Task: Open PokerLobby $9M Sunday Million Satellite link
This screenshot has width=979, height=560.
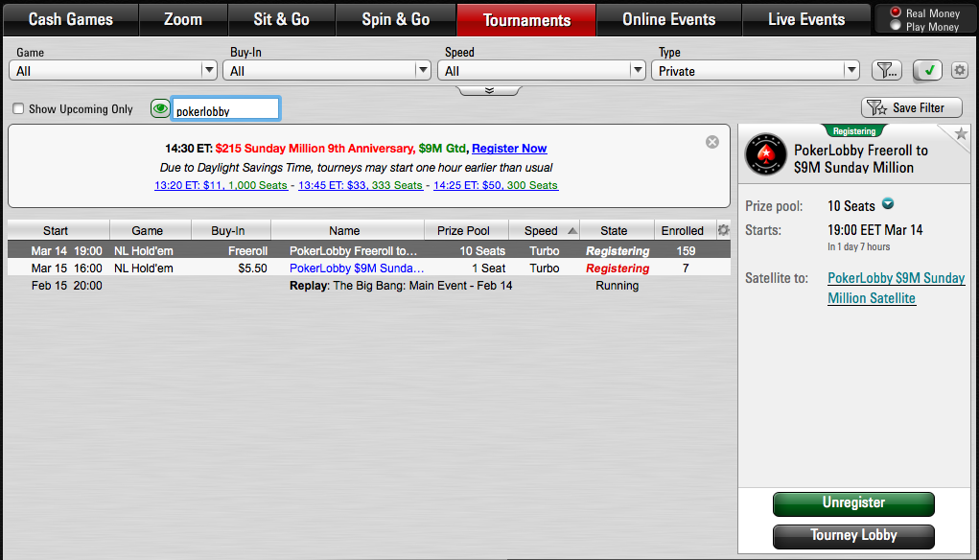Action: 896,288
